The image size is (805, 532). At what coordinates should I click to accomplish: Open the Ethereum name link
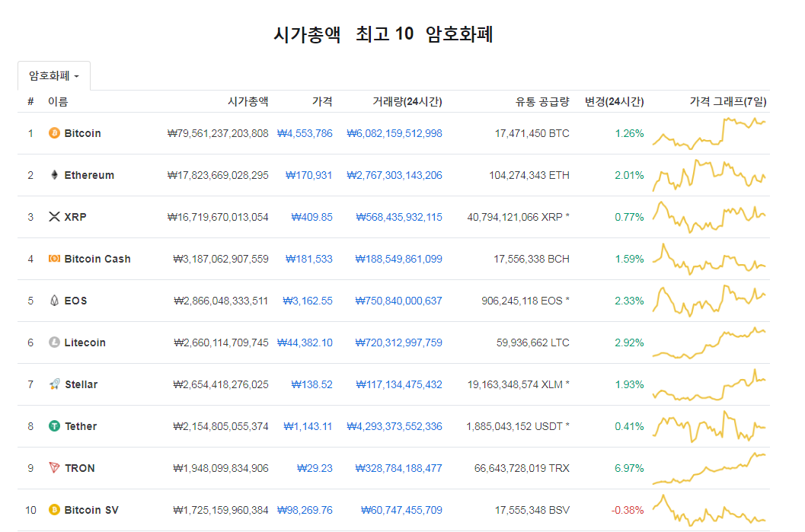[x=89, y=175]
